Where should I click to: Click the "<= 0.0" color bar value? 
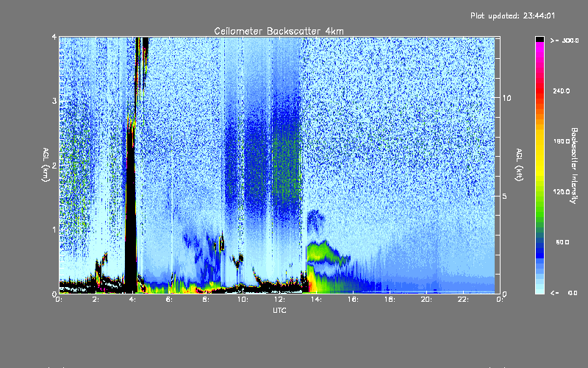564,293
